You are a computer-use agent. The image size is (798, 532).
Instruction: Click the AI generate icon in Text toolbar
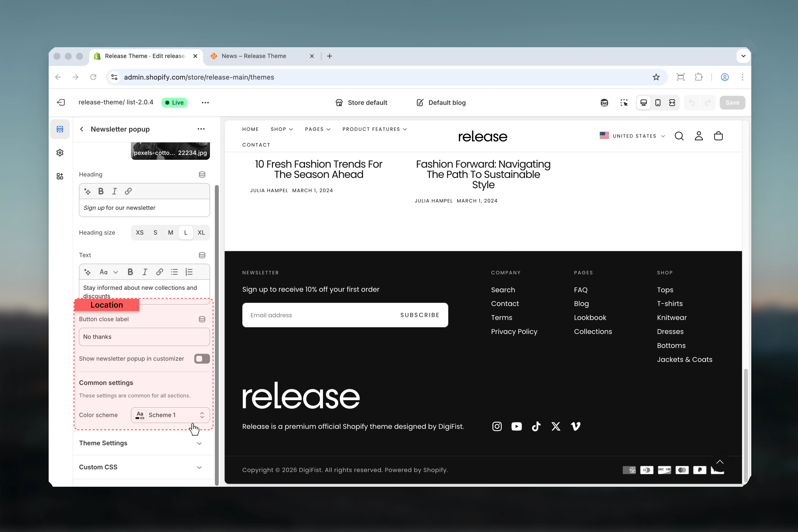87,272
